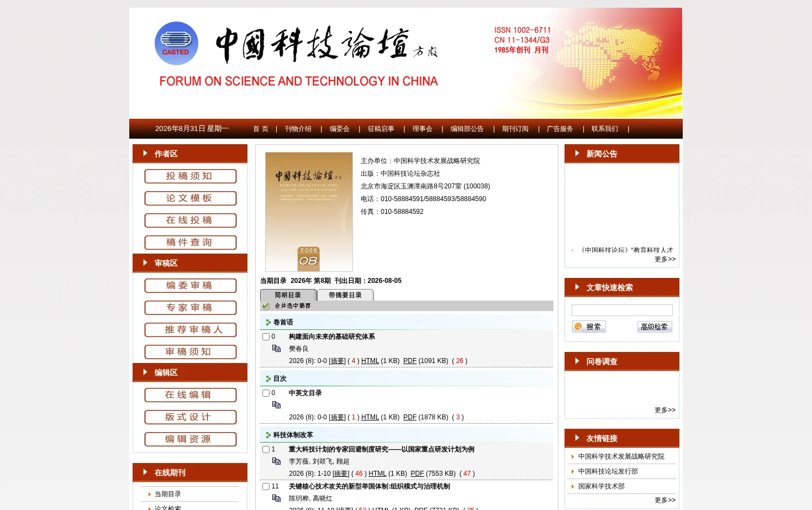Click the arrow icon in 审稿区 header
Image resolution: width=812 pixels, height=510 pixels.
pyautogui.click(x=145, y=262)
